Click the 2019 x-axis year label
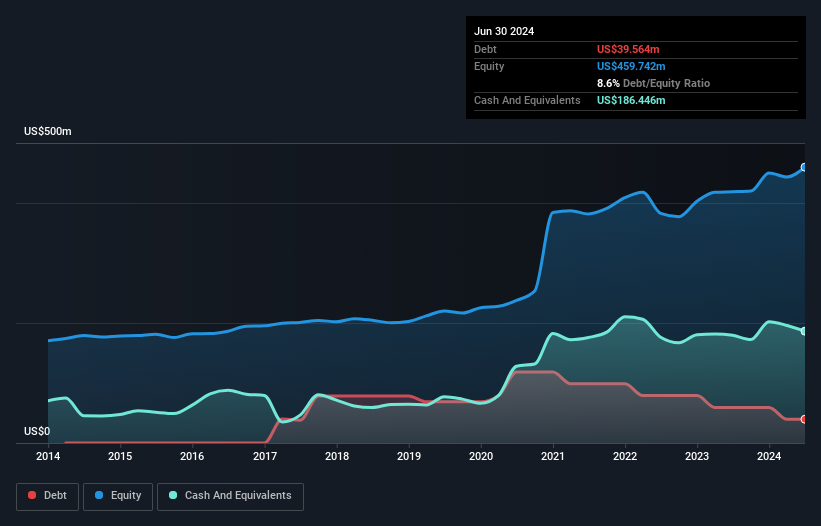 pyautogui.click(x=409, y=457)
